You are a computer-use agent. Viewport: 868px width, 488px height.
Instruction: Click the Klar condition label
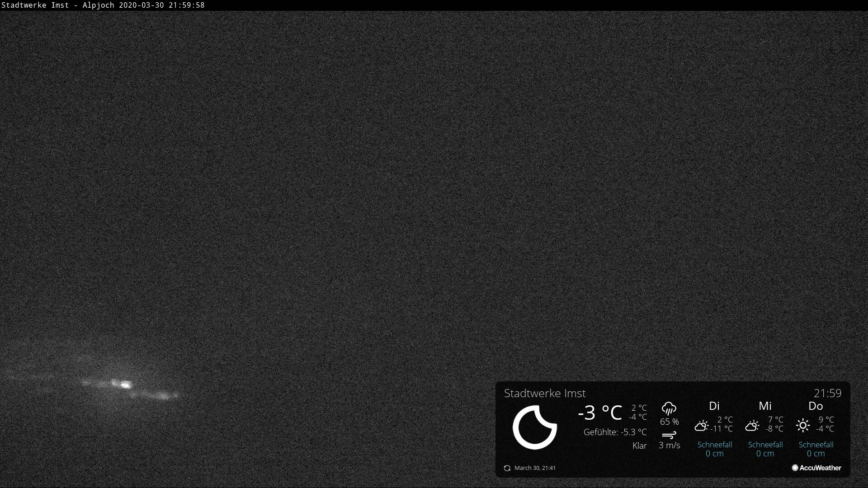click(640, 446)
